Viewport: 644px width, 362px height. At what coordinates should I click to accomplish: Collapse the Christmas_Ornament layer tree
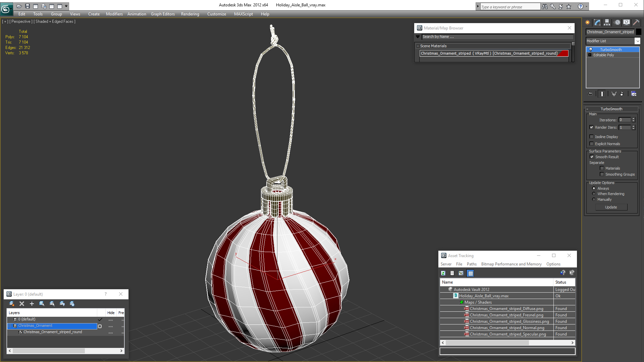10,326
